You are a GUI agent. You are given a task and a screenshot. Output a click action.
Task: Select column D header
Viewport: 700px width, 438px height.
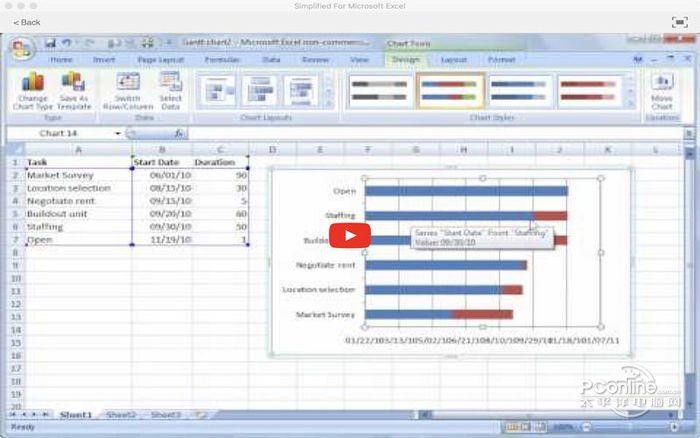coord(272,150)
